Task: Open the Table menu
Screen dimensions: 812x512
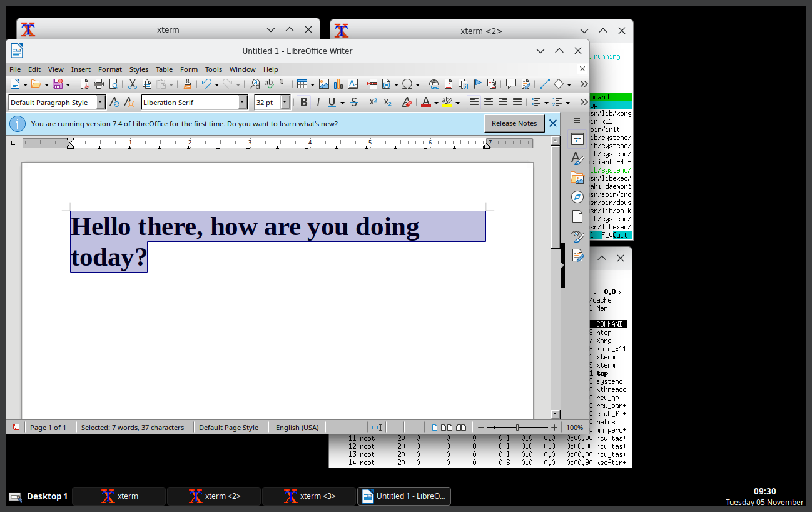Action: click(164, 69)
